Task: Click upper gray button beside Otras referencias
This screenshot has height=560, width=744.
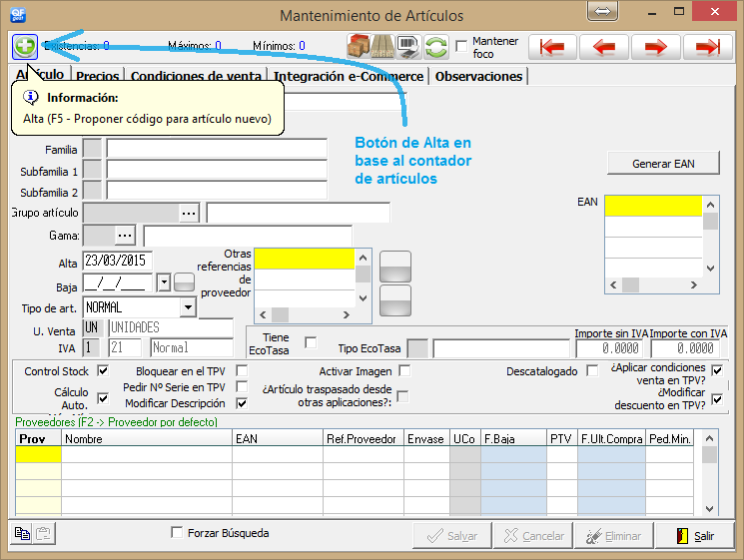Action: point(395,267)
